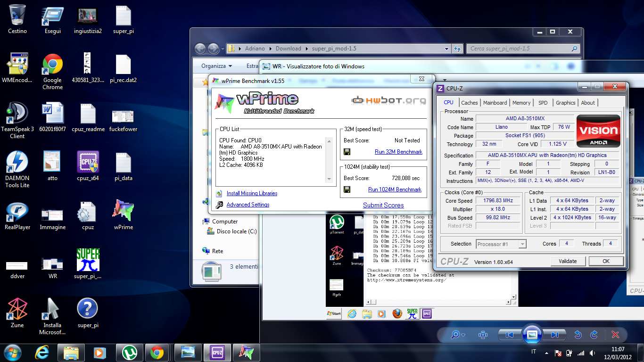Expand address bar history dropdown in Explorer
Image resolution: width=644 pixels, height=362 pixels.
click(x=447, y=49)
